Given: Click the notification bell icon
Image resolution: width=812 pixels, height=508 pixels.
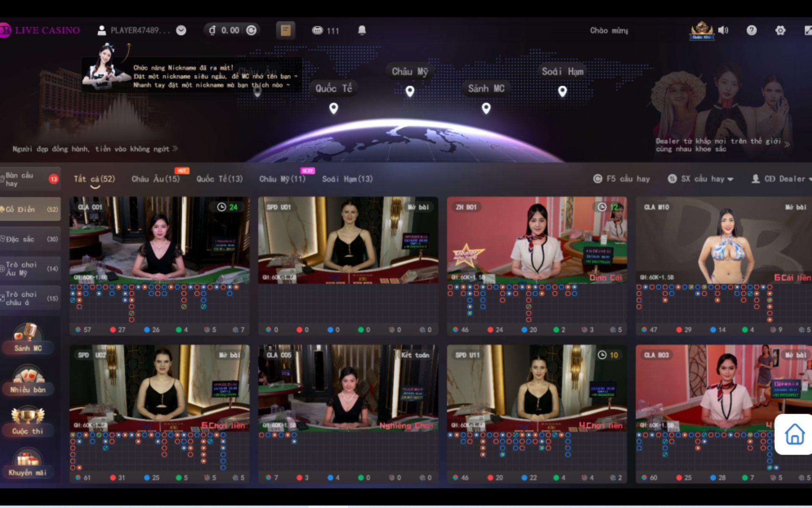Looking at the screenshot, I should 362,30.
